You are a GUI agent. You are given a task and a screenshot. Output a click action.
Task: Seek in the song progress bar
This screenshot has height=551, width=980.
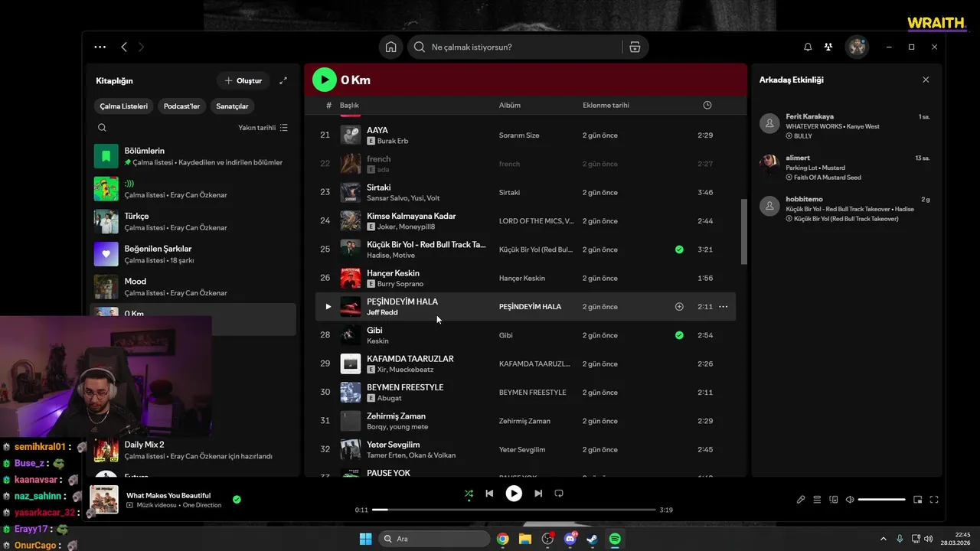coord(514,510)
